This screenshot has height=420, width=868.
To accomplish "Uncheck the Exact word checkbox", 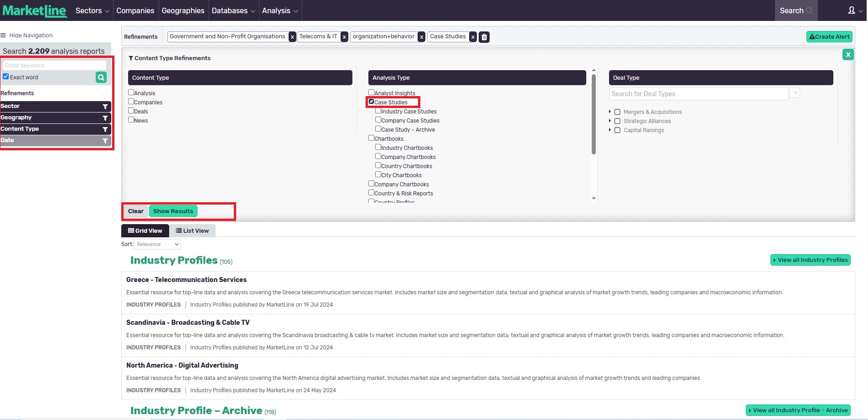I will pyautogui.click(x=6, y=77).
